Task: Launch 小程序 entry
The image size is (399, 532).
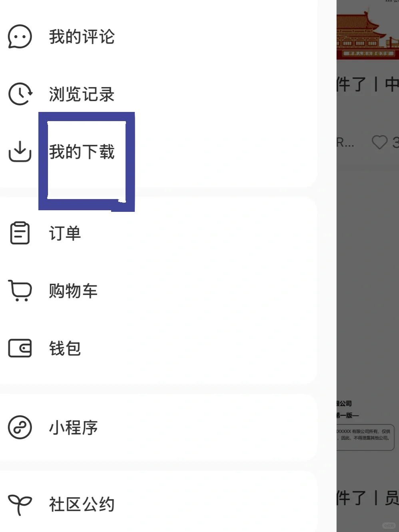Action: (x=73, y=427)
